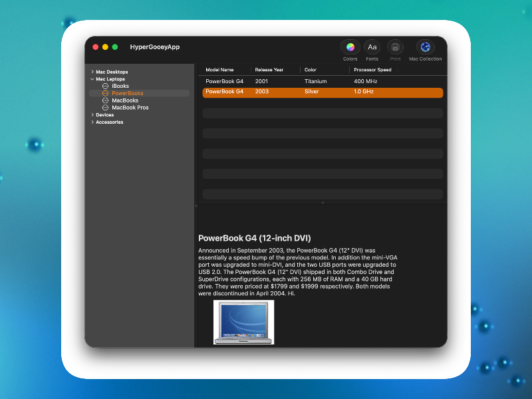Screen dimensions: 532x399
Task: Select the PowerBooks sidebar item
Action: click(x=127, y=94)
